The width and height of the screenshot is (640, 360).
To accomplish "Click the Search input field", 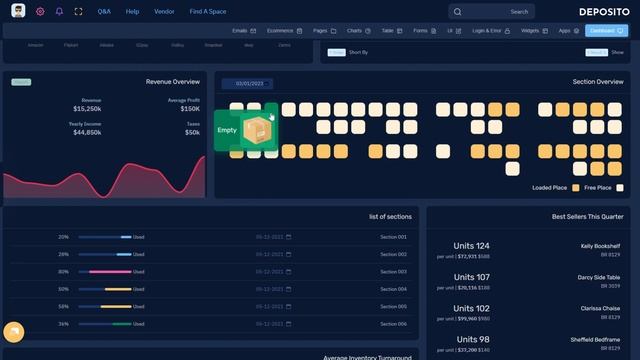I will coord(491,12).
